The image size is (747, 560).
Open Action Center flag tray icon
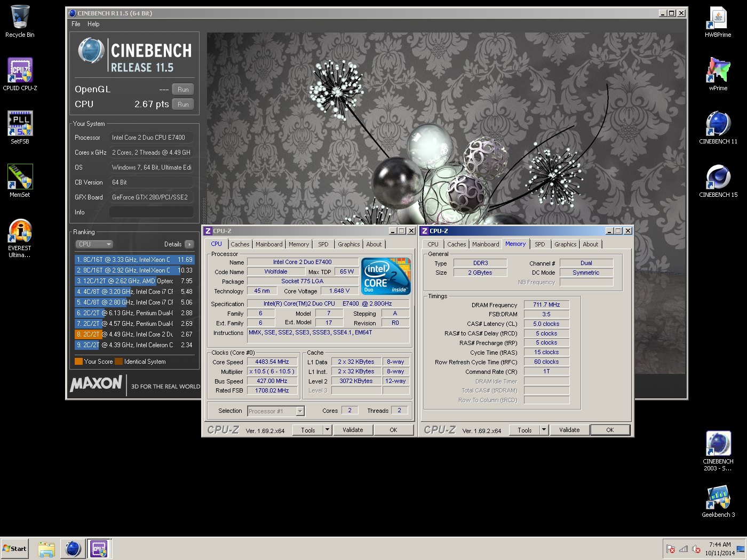point(671,549)
